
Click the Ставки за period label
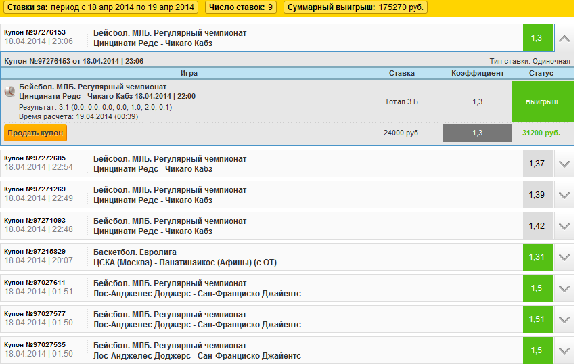pyautogui.click(x=101, y=7)
